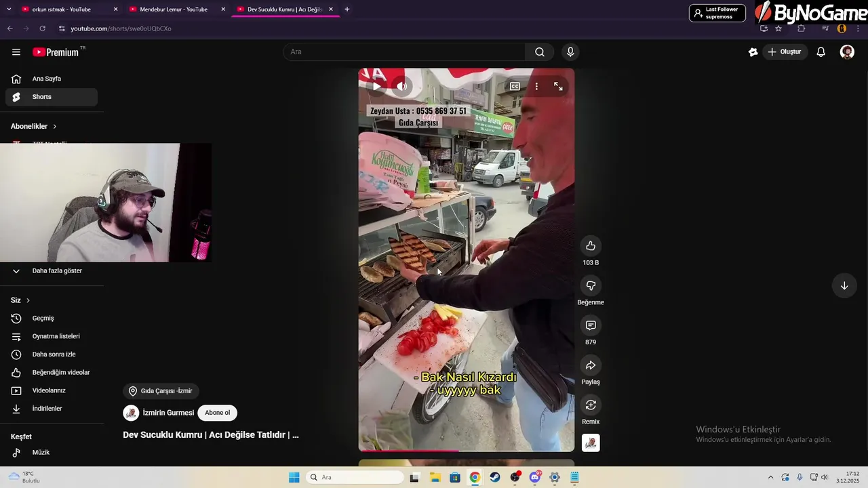Remix this Short
The image size is (868, 488).
pyautogui.click(x=591, y=405)
